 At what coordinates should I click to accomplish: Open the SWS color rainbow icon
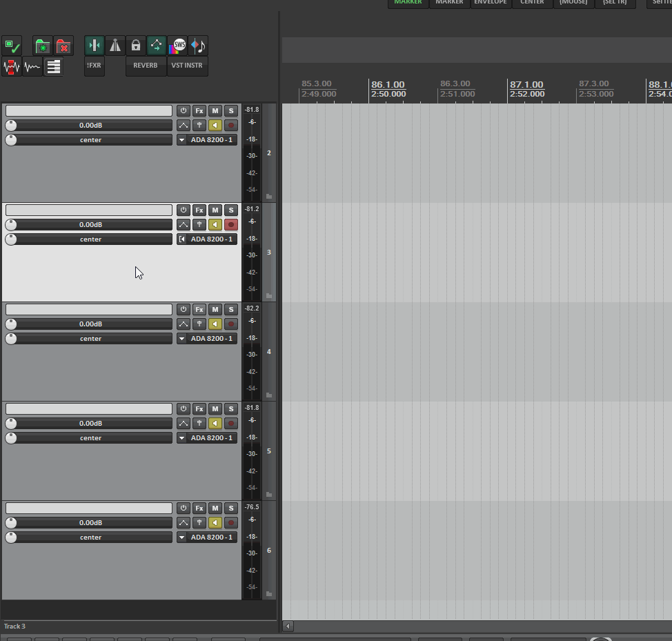pos(177,46)
